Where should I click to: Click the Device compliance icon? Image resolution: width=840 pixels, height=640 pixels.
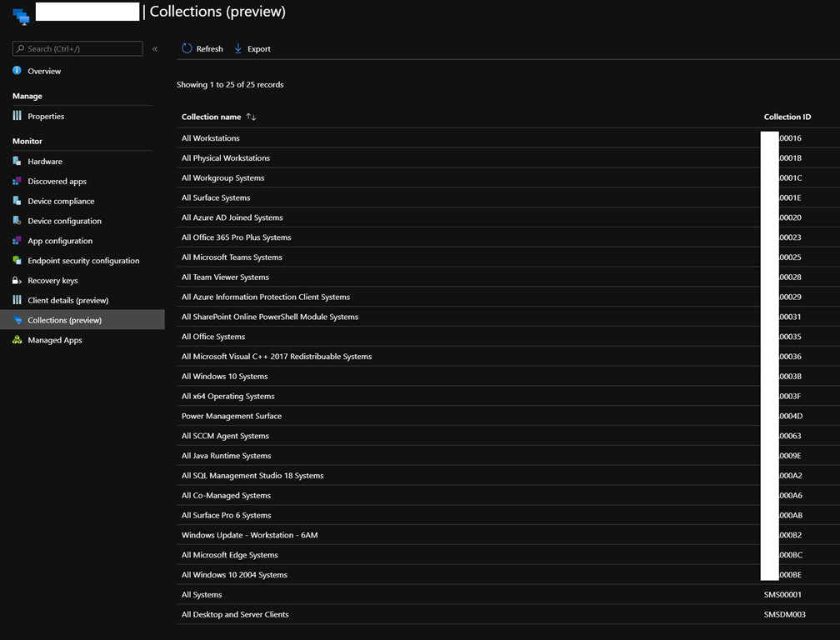click(x=17, y=201)
